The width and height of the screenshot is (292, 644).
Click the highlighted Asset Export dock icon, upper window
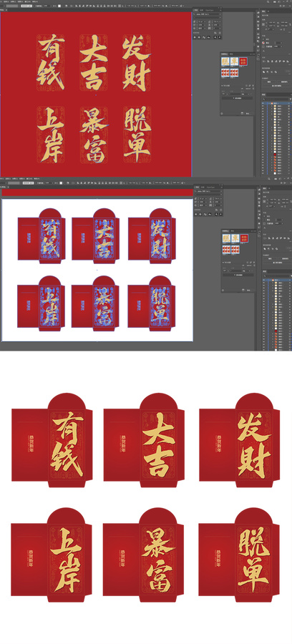(258, 55)
